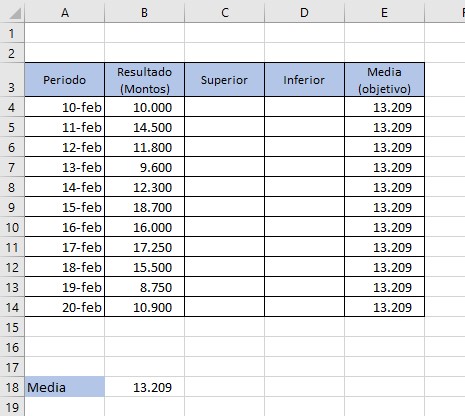Select the Inferior header cell

304,80
